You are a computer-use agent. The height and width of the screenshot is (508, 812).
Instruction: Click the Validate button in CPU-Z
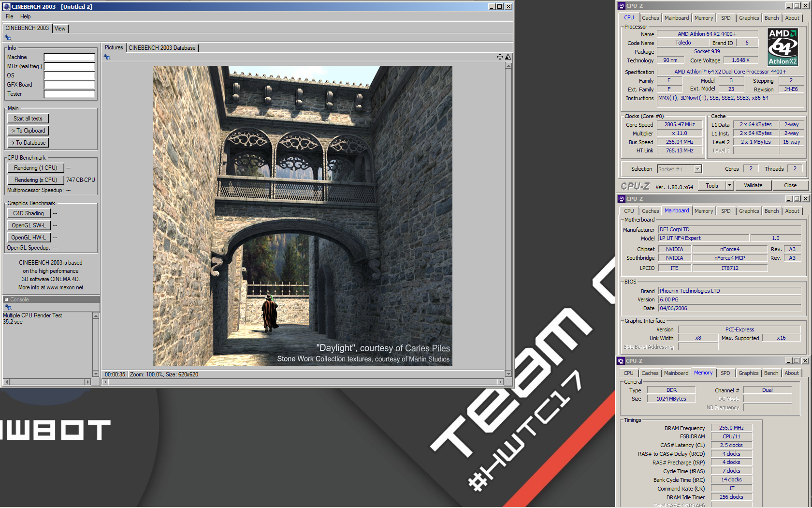click(x=753, y=185)
